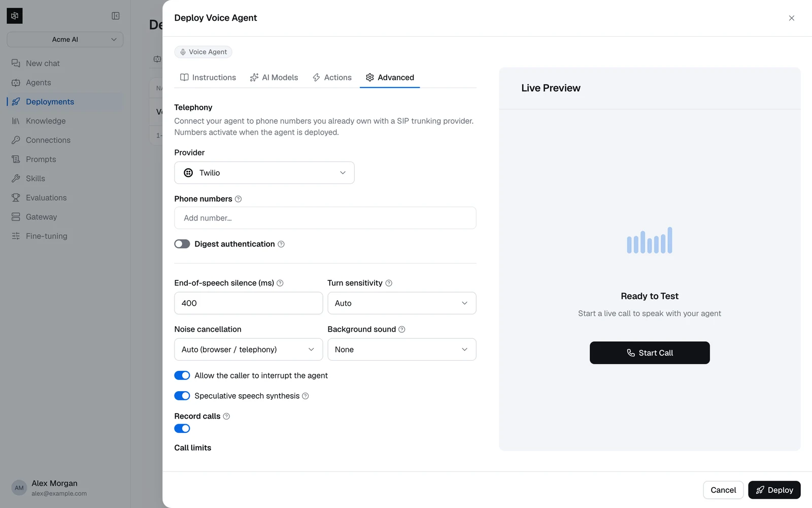The image size is (812, 508).
Task: Open Connections in the sidebar
Action: (65, 140)
